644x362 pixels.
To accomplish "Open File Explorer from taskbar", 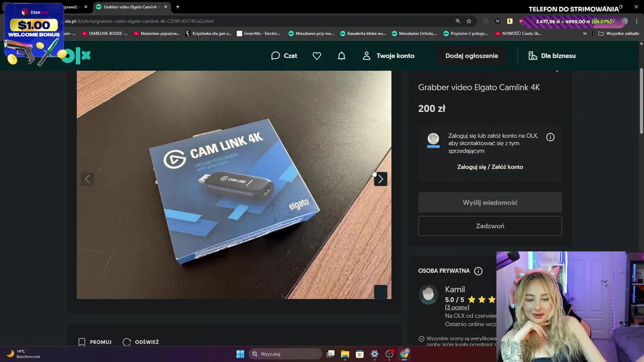I will tap(345, 354).
